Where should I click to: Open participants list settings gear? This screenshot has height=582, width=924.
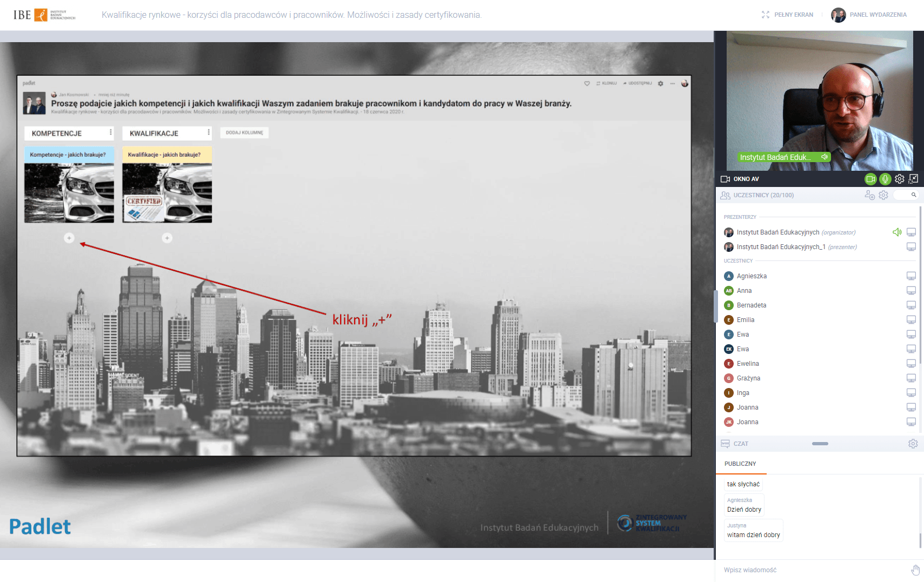coord(883,195)
